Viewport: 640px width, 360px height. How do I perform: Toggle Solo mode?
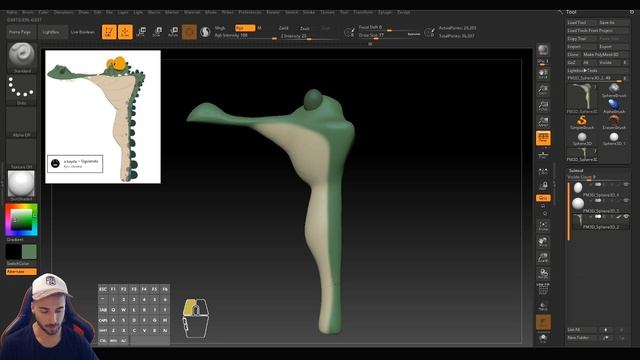[543, 338]
